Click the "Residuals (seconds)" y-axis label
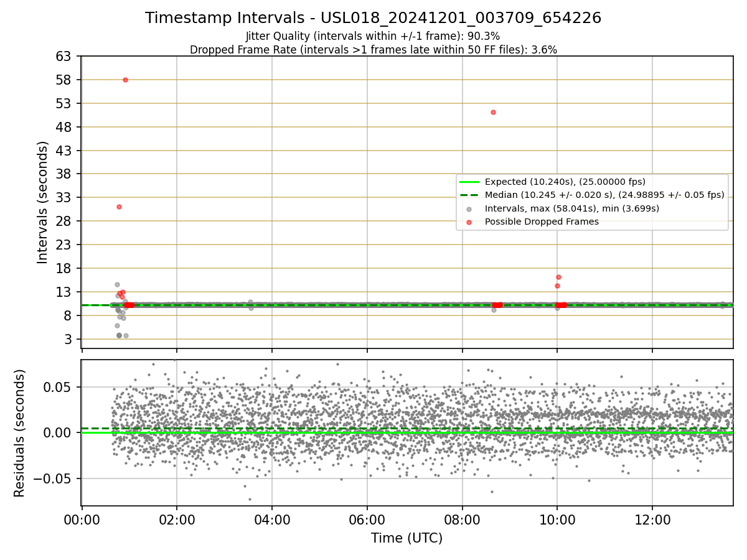 20,433
